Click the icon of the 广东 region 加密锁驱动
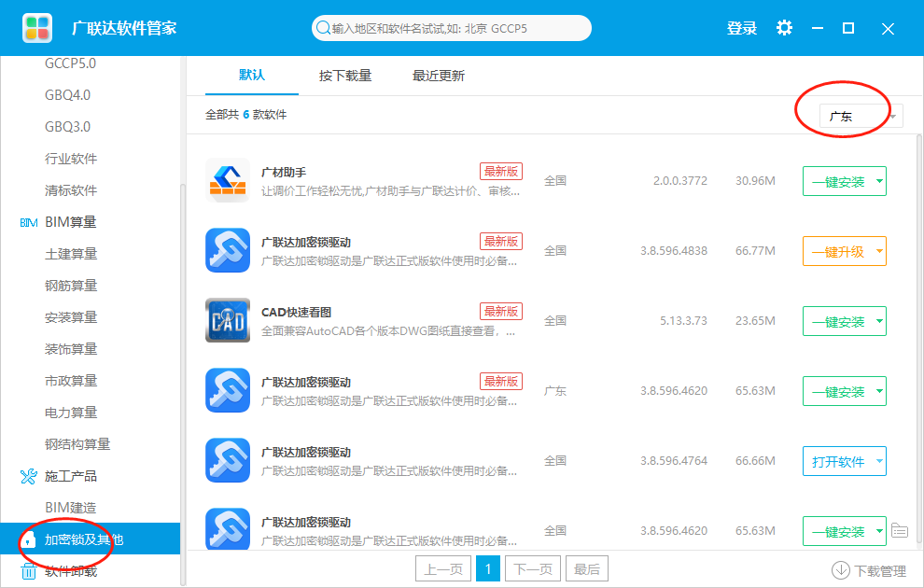 (x=228, y=390)
